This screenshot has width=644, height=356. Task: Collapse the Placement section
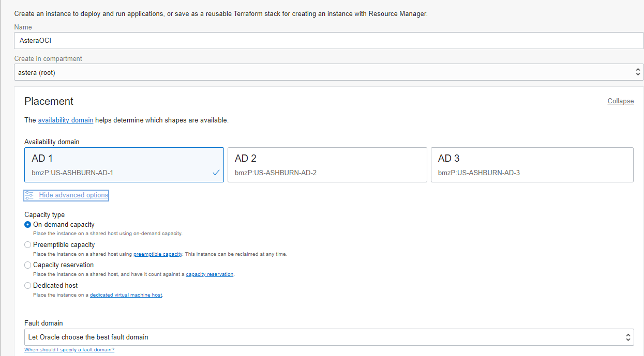click(x=620, y=101)
